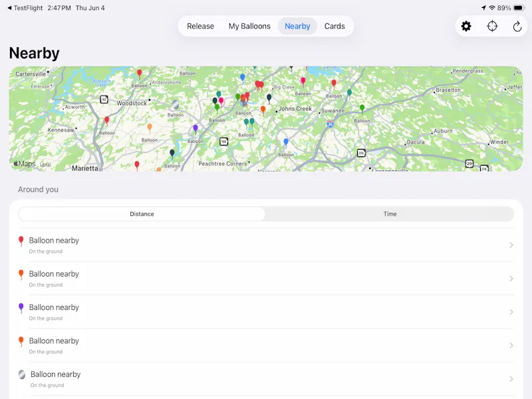Sort list by Time segment
Screen dimensions: 532x399
(390, 214)
